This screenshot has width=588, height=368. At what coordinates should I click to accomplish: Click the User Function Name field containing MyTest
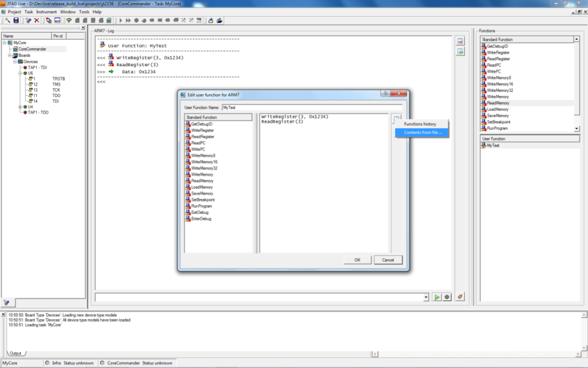point(312,108)
